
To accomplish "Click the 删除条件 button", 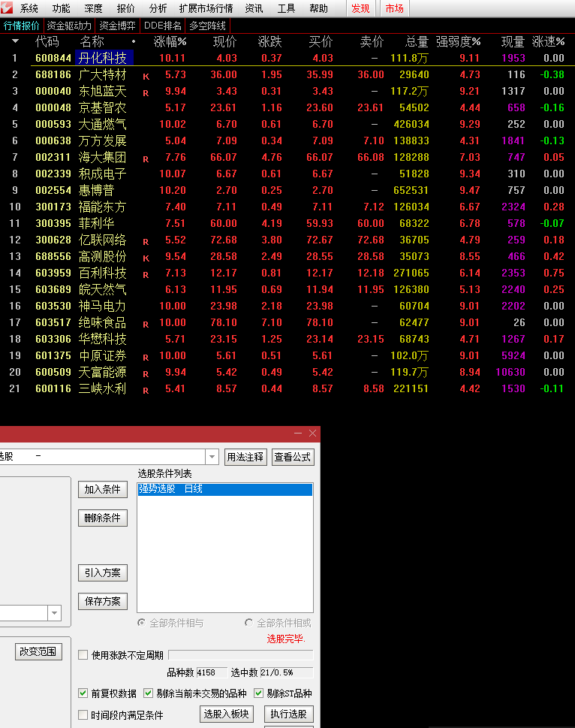I will pyautogui.click(x=103, y=518).
